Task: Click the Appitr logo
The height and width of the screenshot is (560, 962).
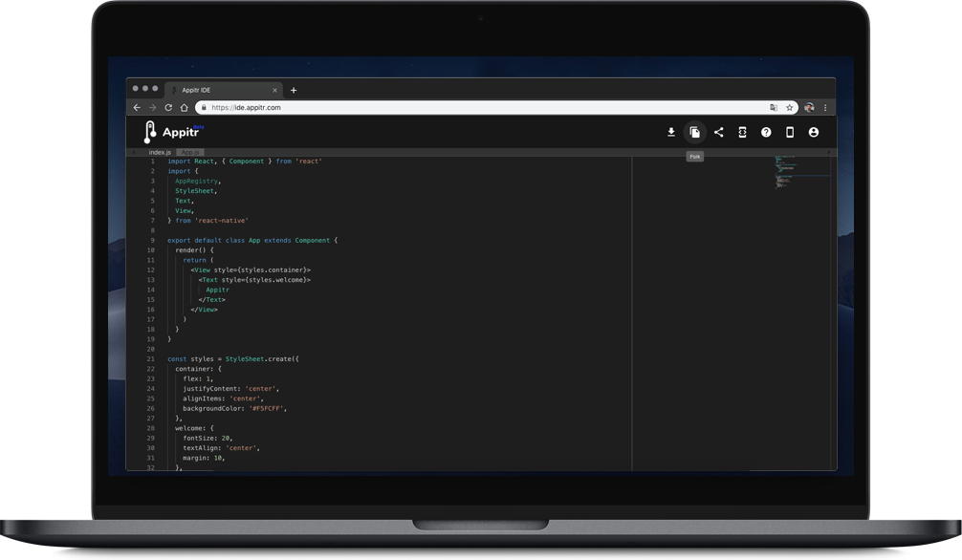Action: (174, 131)
